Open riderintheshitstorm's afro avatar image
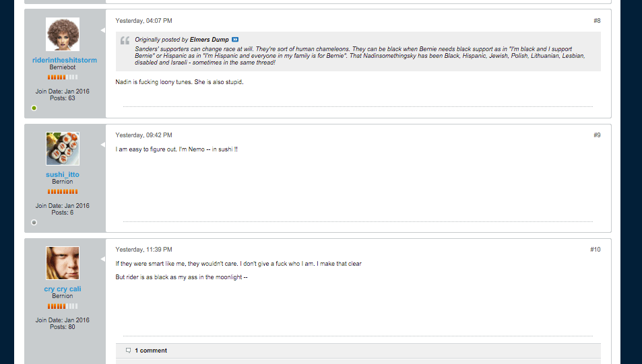Viewport: 642px width, 364px height. (x=63, y=34)
